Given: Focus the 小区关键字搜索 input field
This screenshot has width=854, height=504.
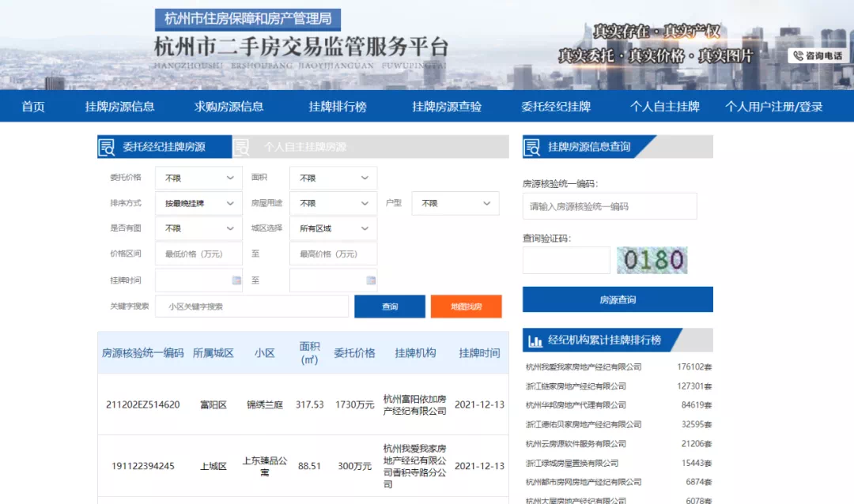Looking at the screenshot, I should tap(251, 307).
